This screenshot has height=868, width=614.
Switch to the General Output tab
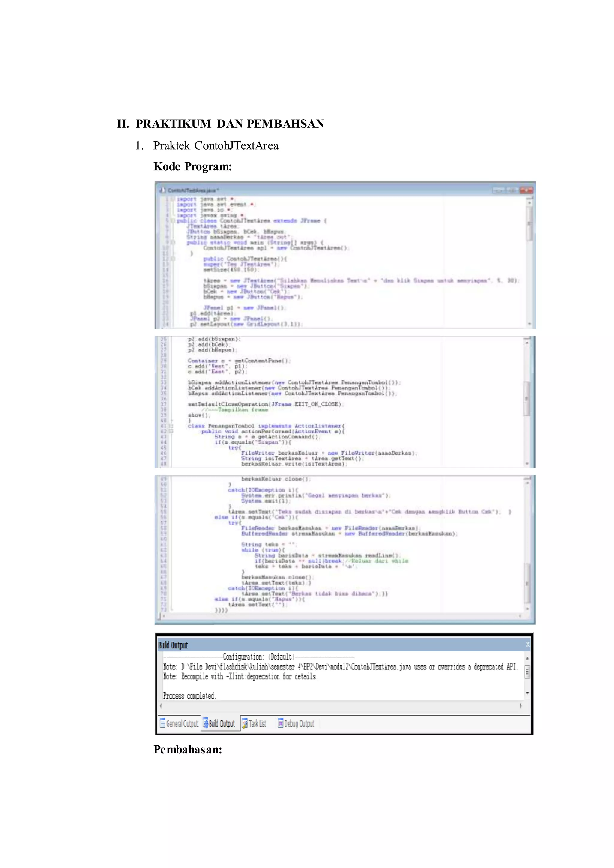(182, 723)
